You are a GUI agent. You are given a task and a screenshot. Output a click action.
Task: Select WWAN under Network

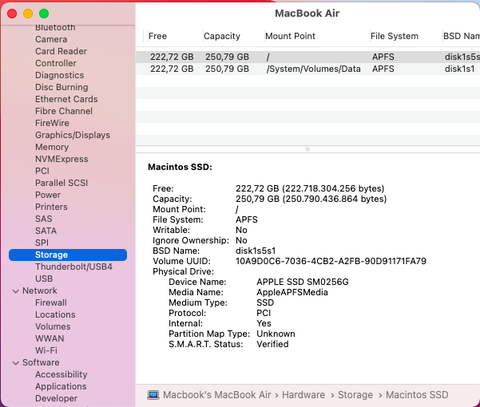50,339
